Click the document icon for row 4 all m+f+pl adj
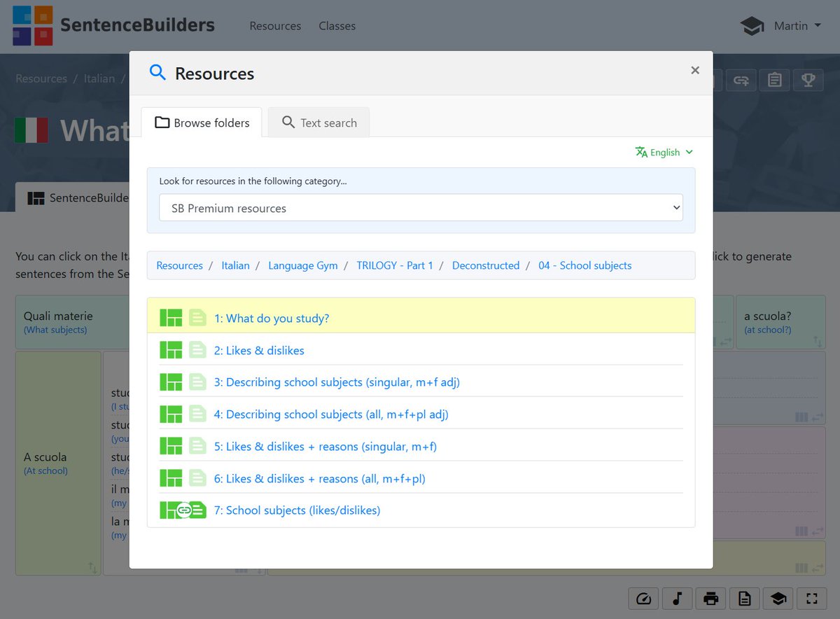This screenshot has height=619, width=840. tap(197, 415)
